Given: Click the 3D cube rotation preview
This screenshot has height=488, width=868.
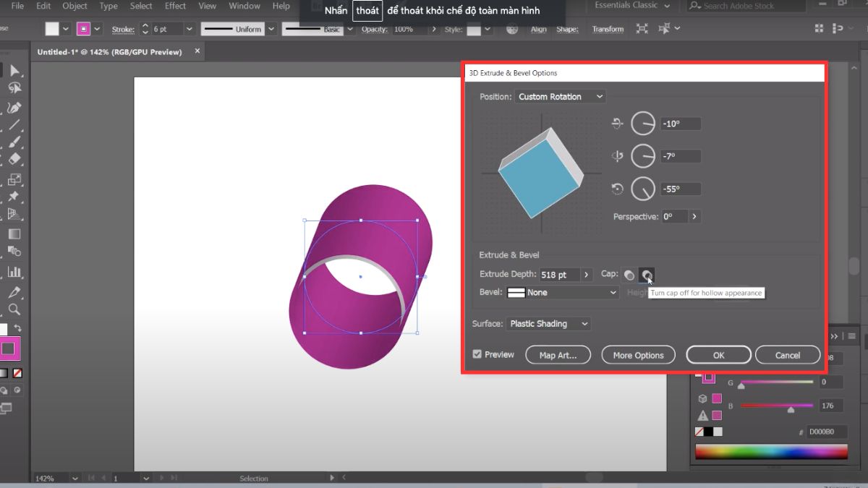Looking at the screenshot, I should coord(541,173).
